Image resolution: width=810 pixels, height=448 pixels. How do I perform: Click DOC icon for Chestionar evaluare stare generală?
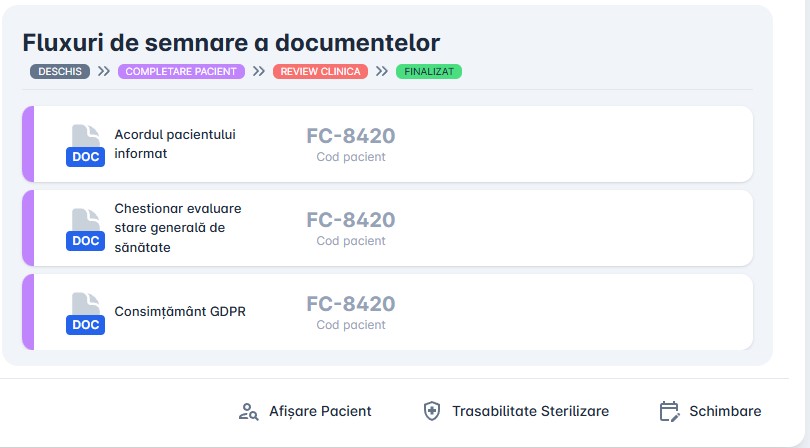click(86, 229)
